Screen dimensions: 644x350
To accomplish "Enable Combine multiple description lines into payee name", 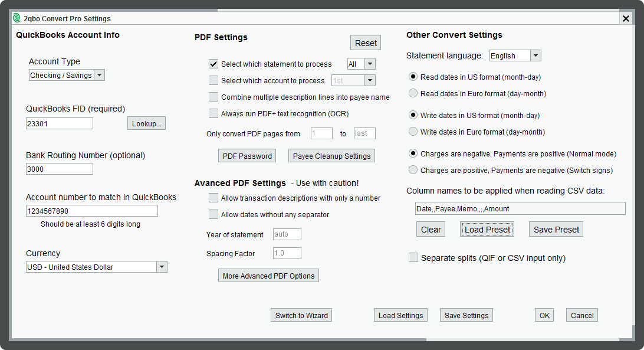I will (213, 97).
